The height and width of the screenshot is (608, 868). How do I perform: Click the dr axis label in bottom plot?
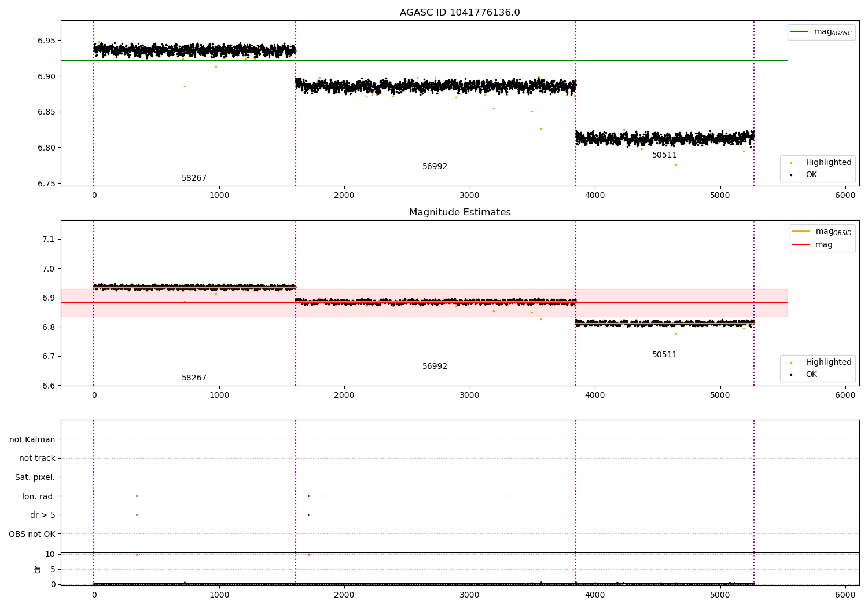38,569
